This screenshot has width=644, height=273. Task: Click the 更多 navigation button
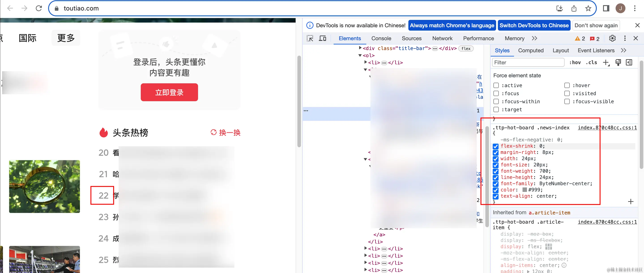(x=66, y=38)
